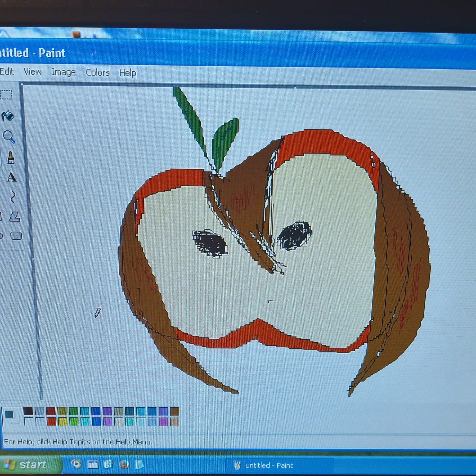Select the Curve tool

[x=13, y=197]
